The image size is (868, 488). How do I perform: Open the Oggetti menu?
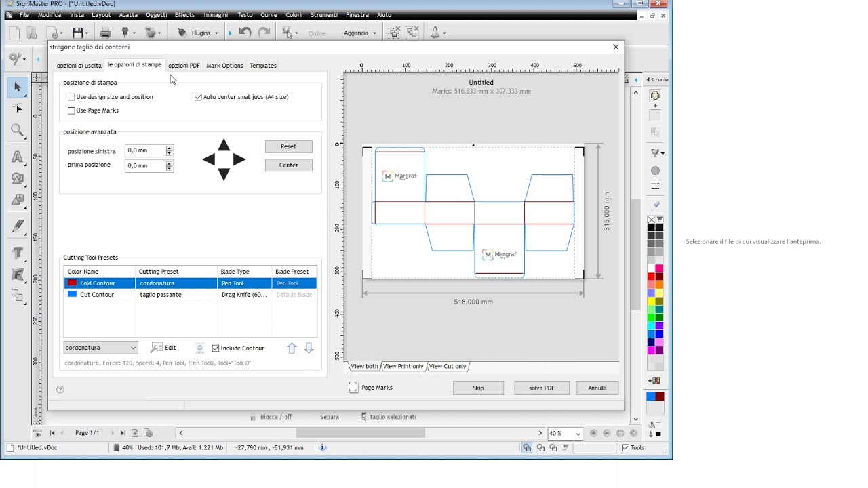pos(157,15)
